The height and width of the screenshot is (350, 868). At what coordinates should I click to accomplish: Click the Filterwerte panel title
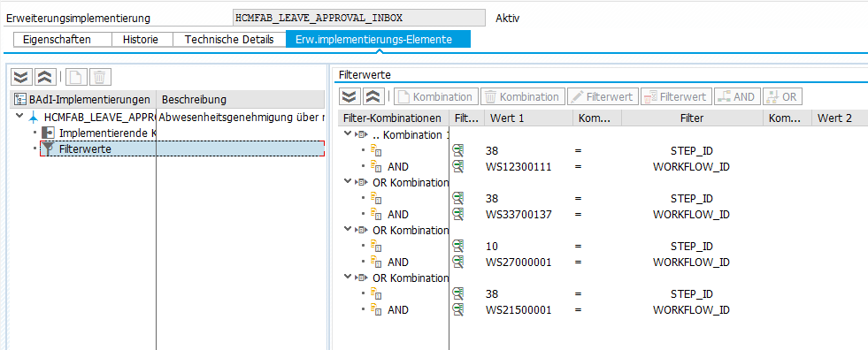[x=364, y=74]
